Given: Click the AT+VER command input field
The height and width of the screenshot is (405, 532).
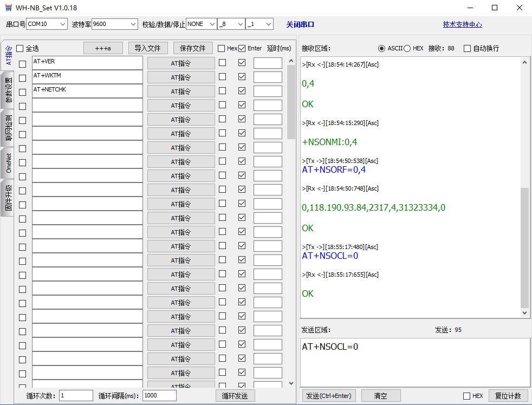Looking at the screenshot, I should pyautogui.click(x=88, y=63).
